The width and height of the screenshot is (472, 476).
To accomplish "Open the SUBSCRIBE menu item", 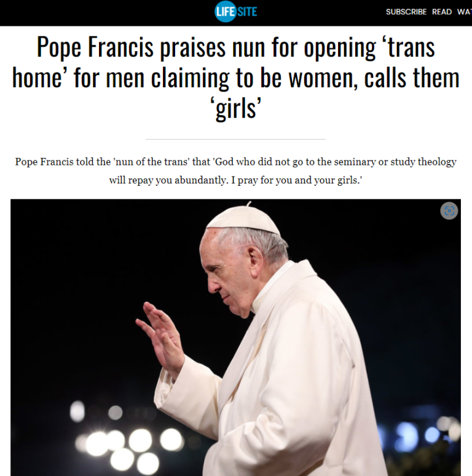I will coord(406,12).
